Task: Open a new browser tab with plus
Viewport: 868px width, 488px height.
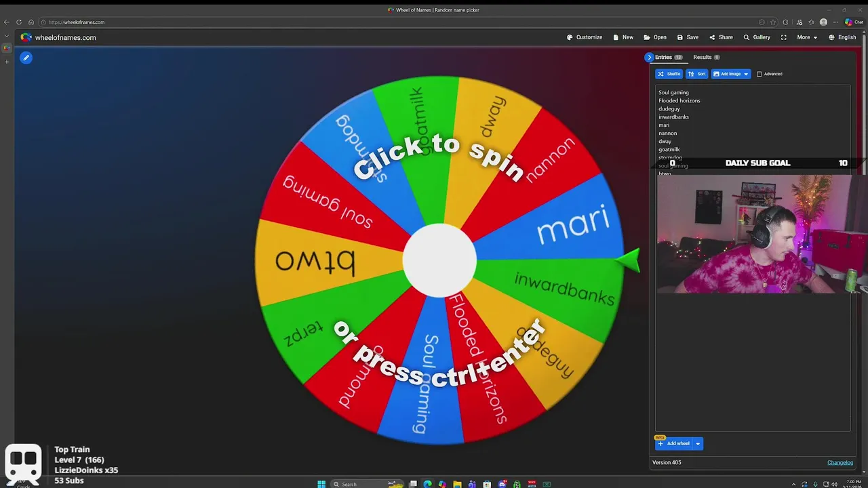Action: (7, 62)
